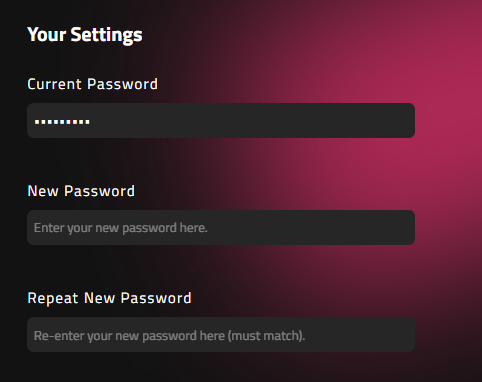Screen dimensions: 482x382
Task: Click the word 'Current' in the top label
Action: pos(55,84)
